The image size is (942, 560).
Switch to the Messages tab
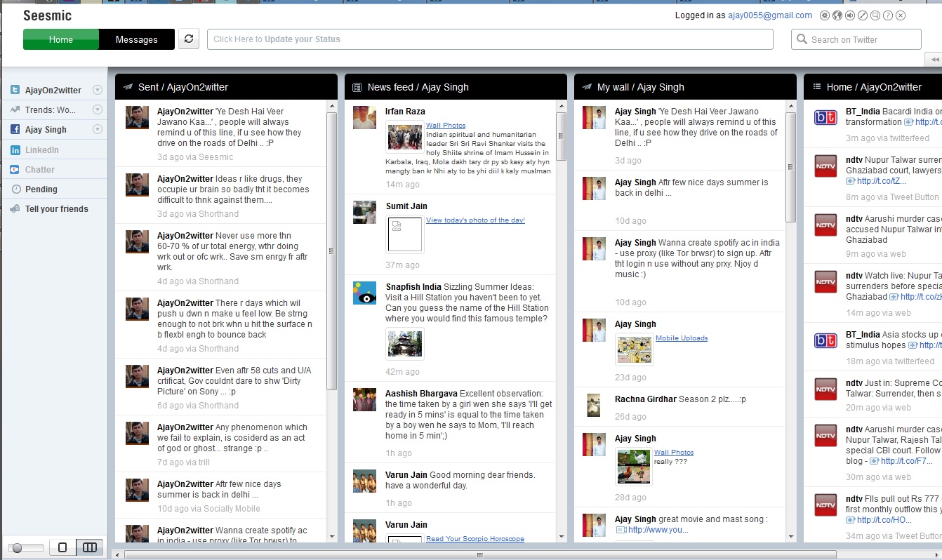[x=137, y=39]
